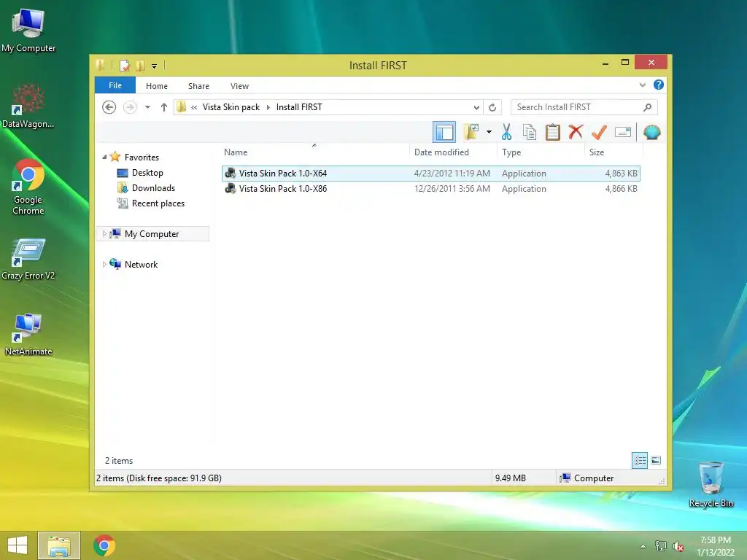This screenshot has width=747, height=560.
Task: Click the title bar Properties icon
Action: [124, 65]
